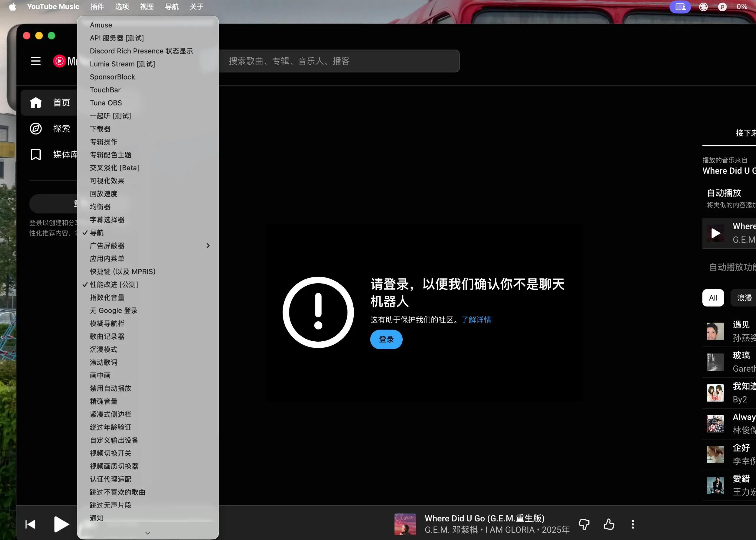Select the 自定义输出设备 menu entry
This screenshot has width=756, height=540.
(x=148, y=440)
